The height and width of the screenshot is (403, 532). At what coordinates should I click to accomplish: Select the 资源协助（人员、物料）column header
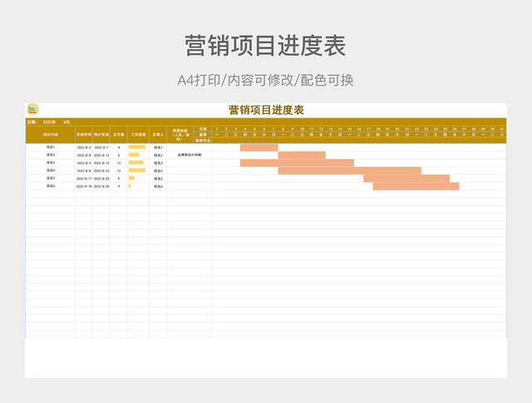pyautogui.click(x=180, y=135)
